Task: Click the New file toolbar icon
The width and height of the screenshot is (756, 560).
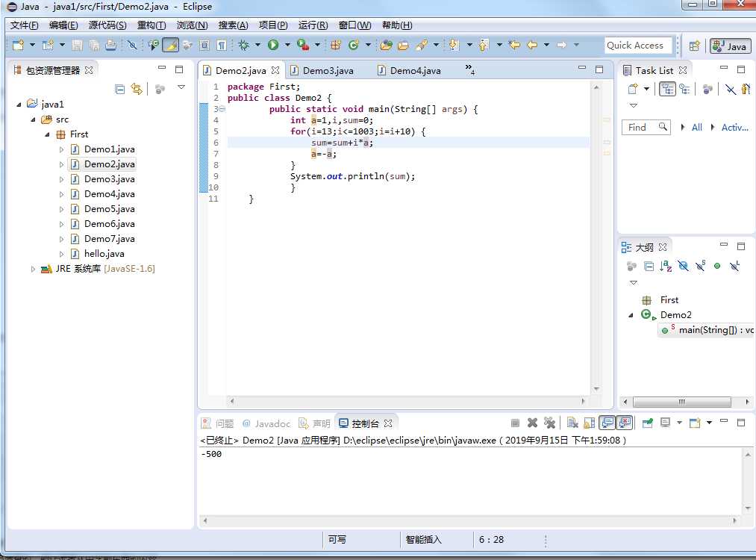Action: coord(19,45)
